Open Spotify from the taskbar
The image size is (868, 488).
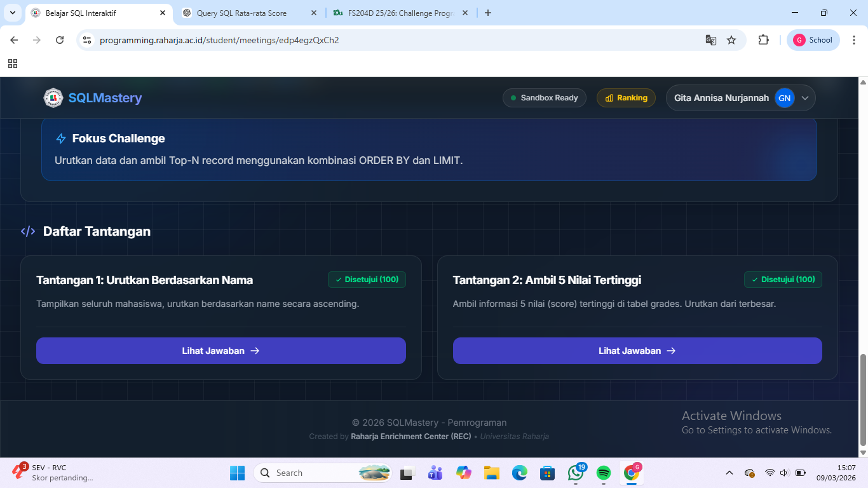604,473
